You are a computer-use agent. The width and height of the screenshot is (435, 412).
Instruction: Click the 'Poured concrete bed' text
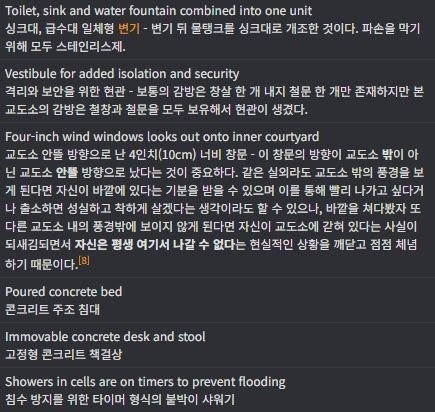(64, 292)
